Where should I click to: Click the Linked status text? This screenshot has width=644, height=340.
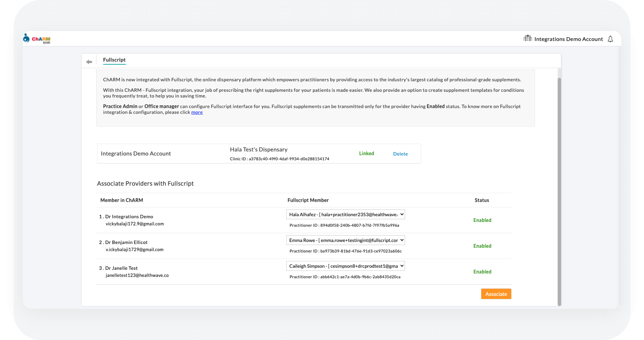click(x=367, y=153)
